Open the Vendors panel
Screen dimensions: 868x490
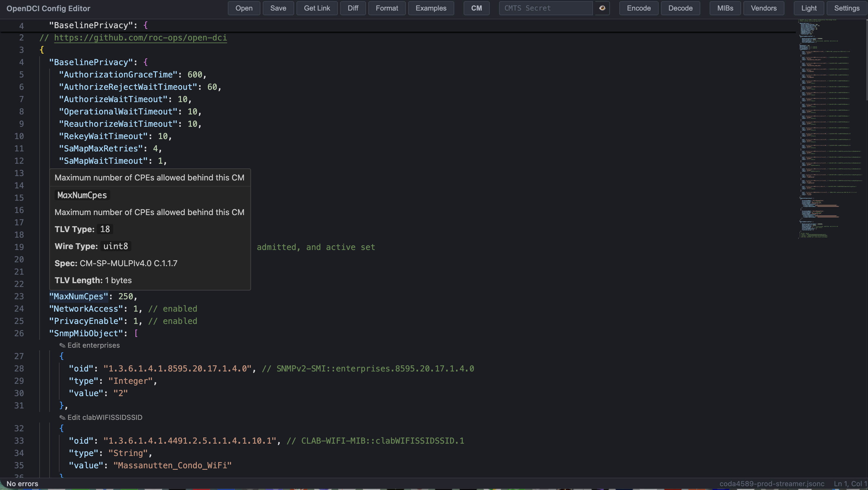click(x=763, y=8)
